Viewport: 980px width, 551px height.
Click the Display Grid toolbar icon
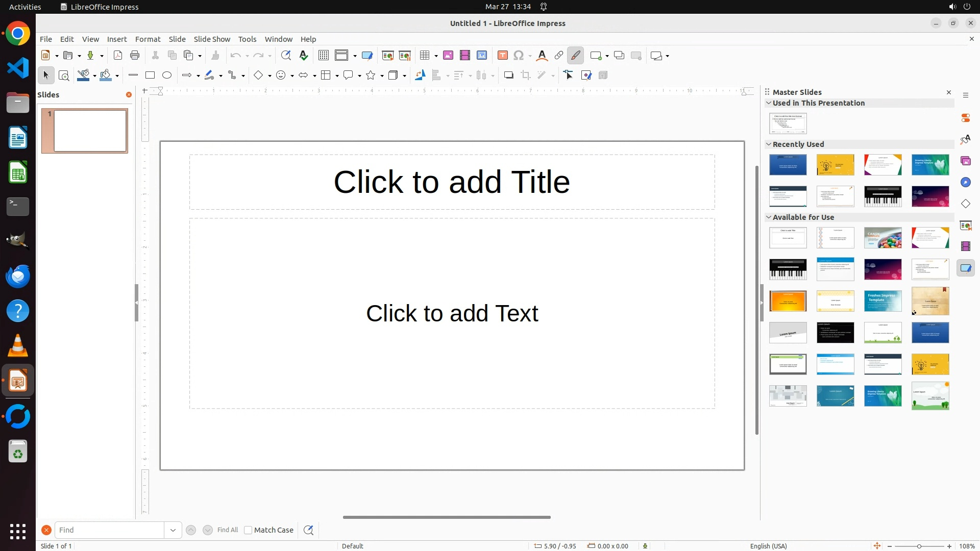[324, 56]
